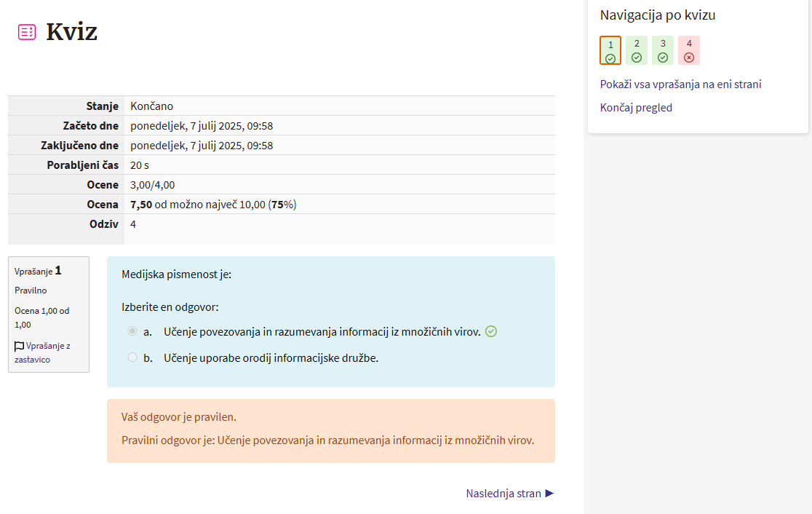Click the Kviz page heading
The width and height of the screenshot is (812, 514).
coord(71,32)
